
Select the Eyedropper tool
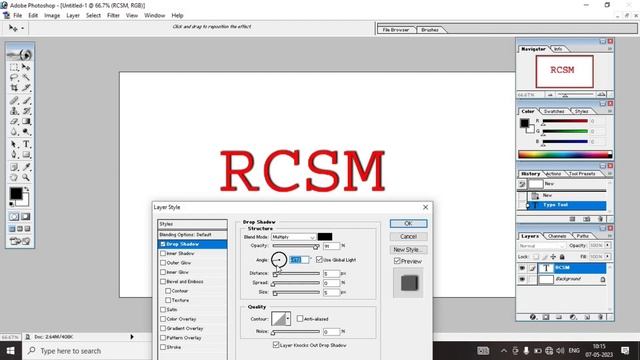(26, 167)
